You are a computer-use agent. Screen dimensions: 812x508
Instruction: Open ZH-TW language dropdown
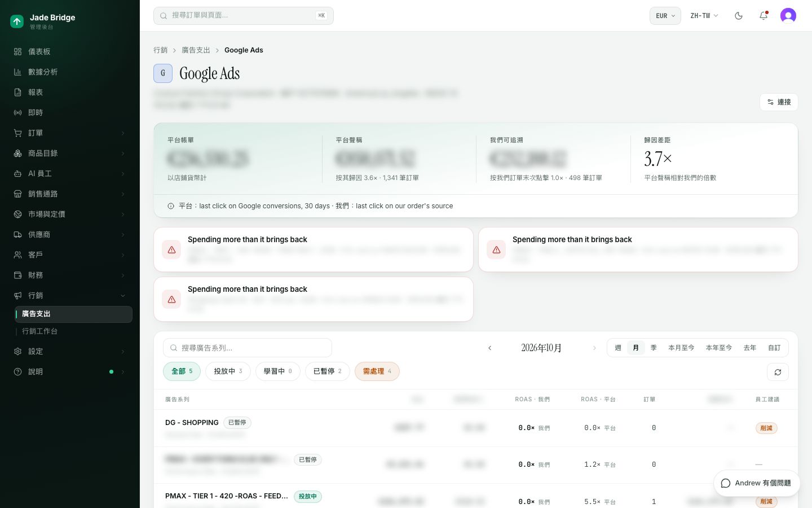[x=704, y=16]
